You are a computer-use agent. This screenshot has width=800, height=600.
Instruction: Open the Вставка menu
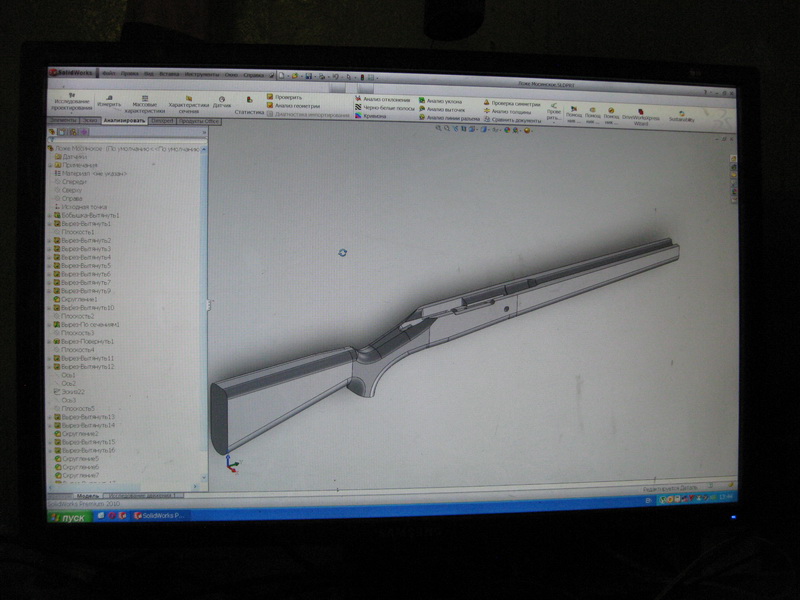click(x=168, y=74)
